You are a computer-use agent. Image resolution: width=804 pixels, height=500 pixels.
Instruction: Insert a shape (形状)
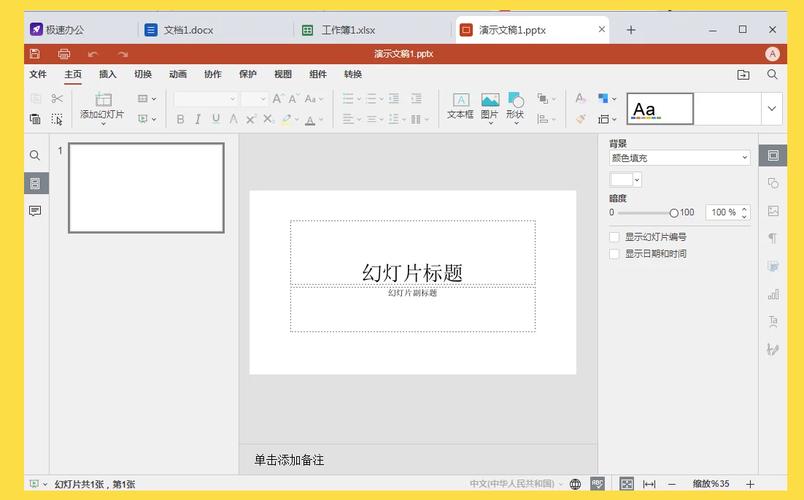(515, 108)
